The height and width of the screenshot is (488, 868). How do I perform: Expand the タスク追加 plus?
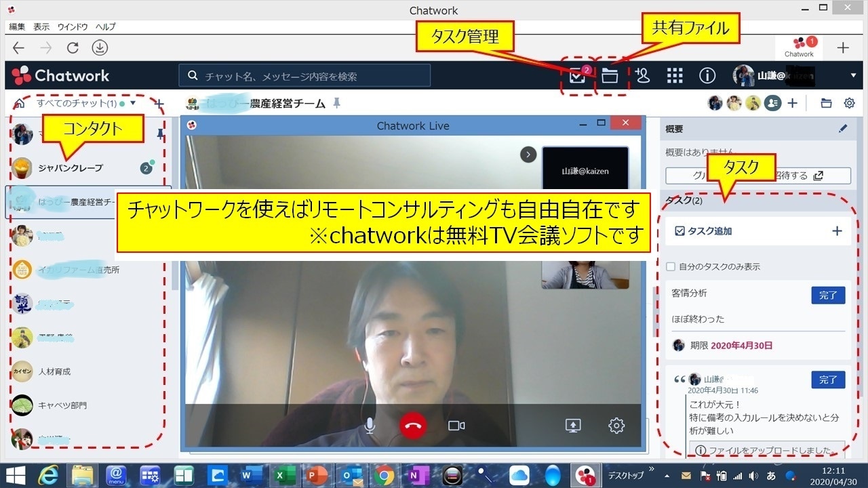click(x=837, y=231)
